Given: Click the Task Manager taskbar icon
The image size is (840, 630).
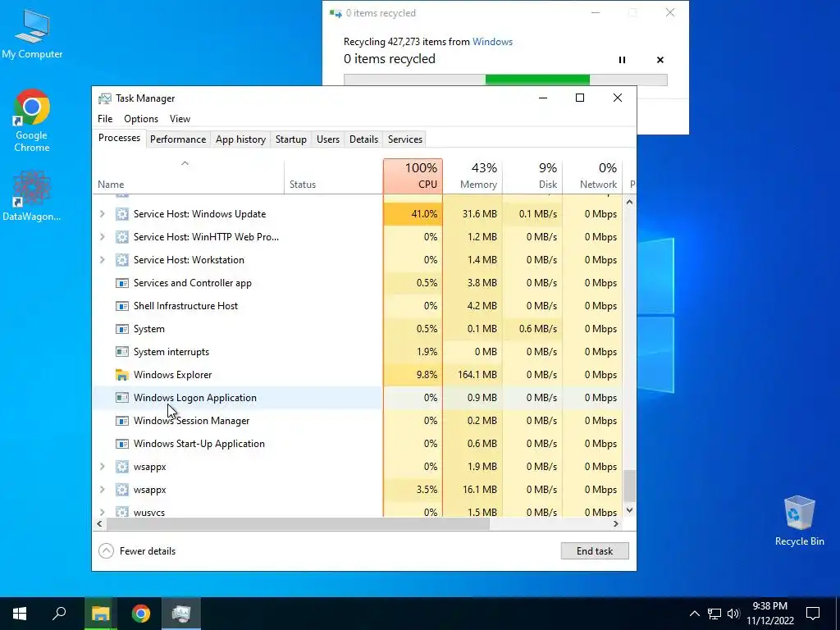Looking at the screenshot, I should [x=181, y=614].
